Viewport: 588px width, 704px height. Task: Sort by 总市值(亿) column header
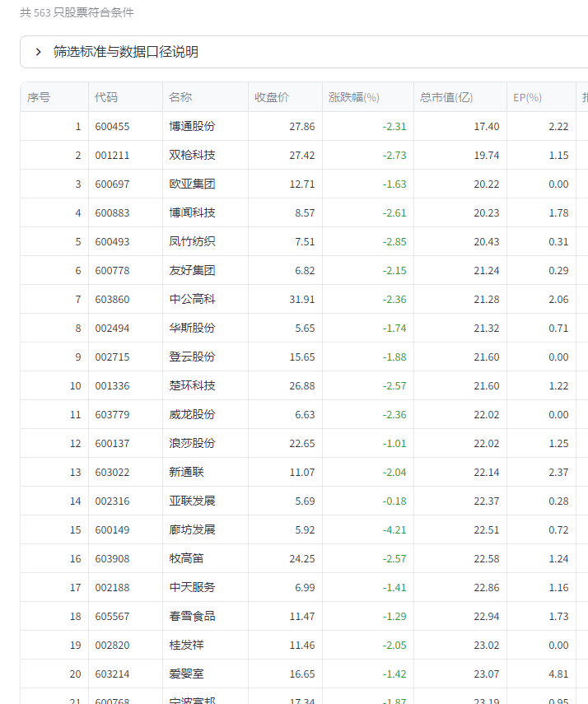(x=446, y=97)
